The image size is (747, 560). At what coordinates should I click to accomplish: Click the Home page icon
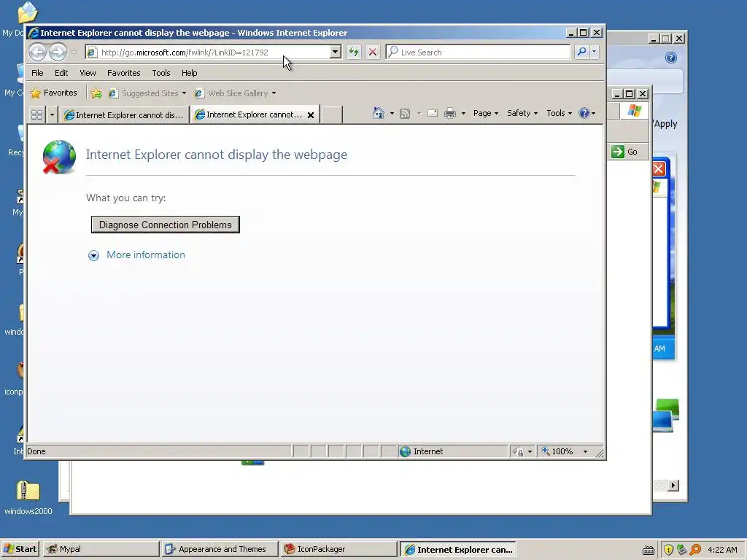pyautogui.click(x=379, y=113)
